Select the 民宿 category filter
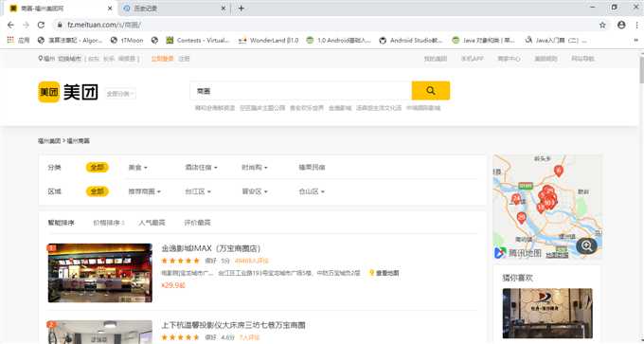The width and height of the screenshot is (644, 344). [313, 168]
